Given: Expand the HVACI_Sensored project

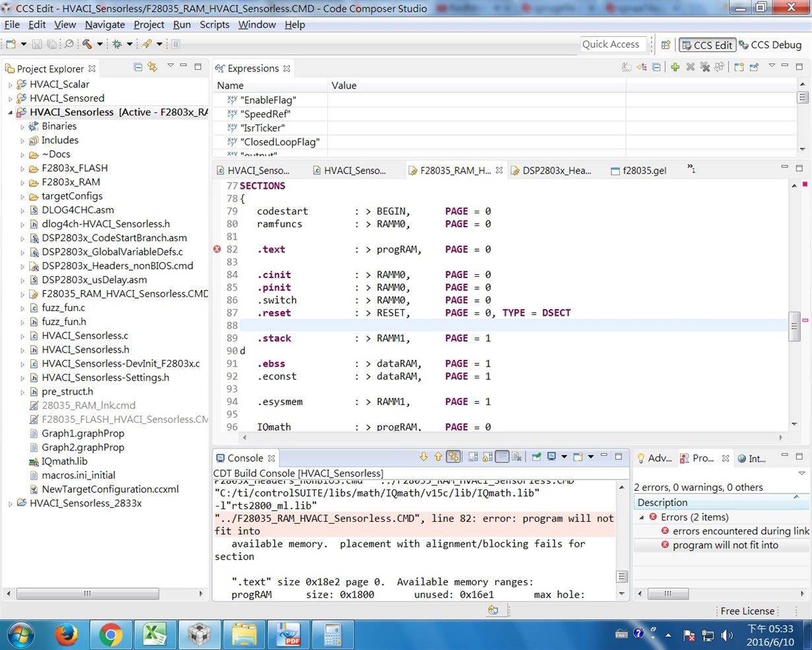Looking at the screenshot, I should 10,98.
